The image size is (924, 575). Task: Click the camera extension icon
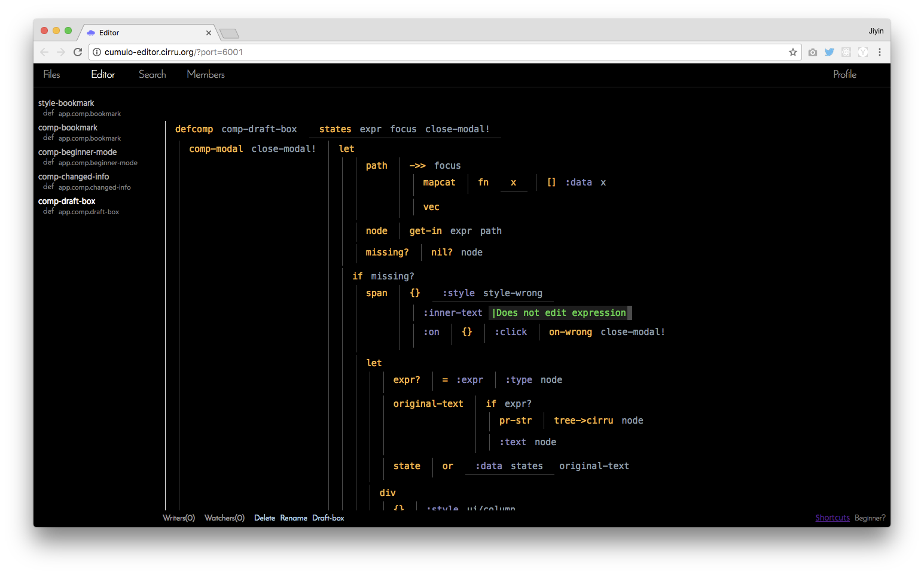coord(812,52)
